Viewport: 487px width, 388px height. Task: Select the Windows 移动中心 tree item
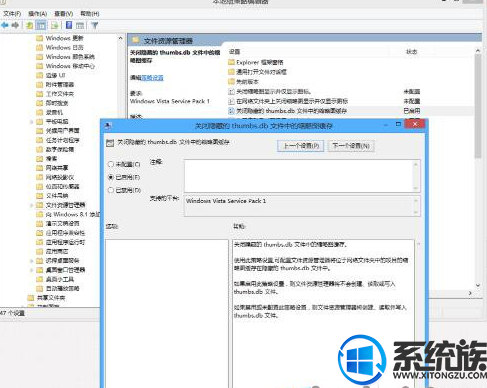coord(70,66)
